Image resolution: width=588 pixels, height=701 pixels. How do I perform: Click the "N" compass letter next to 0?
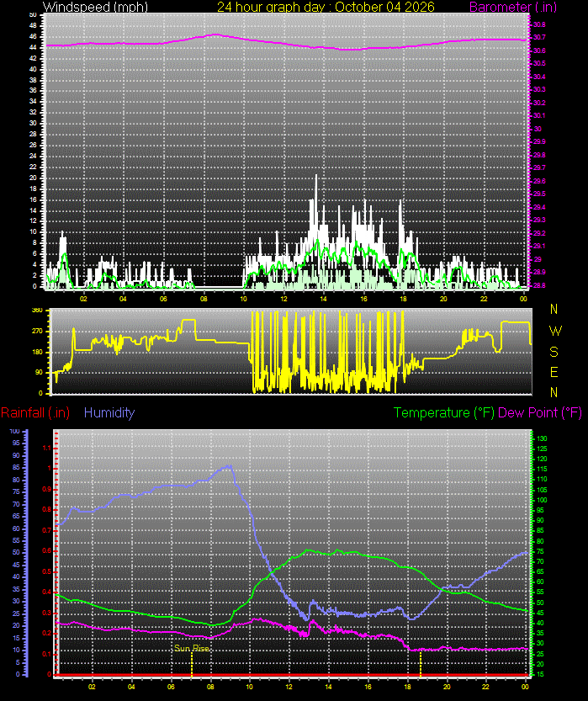[x=554, y=392]
